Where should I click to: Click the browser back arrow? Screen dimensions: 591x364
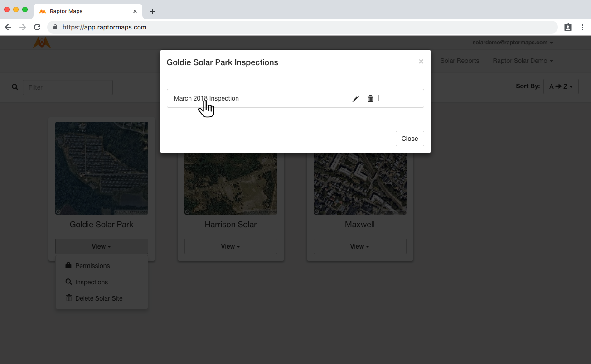(8, 27)
